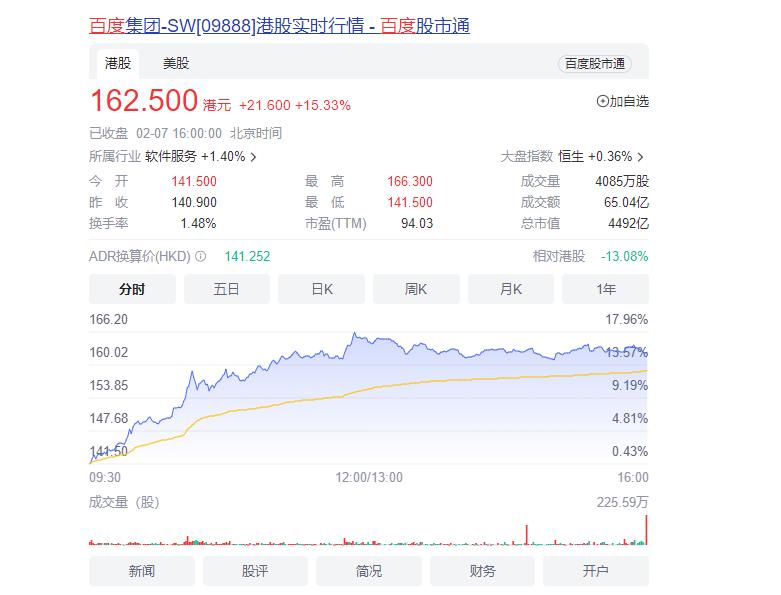Show ADR换算价 info icon tooltip
Image resolution: width=781 pixels, height=595 pixels.
(x=200, y=256)
